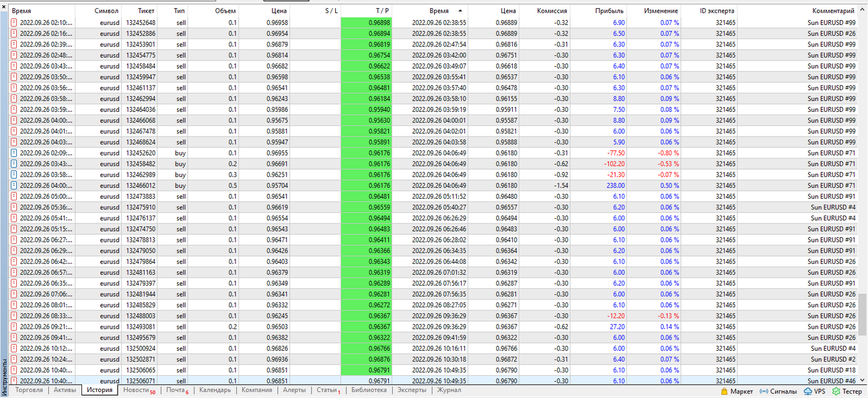Select close time 2022.09.26 05:11:52

click(439, 197)
